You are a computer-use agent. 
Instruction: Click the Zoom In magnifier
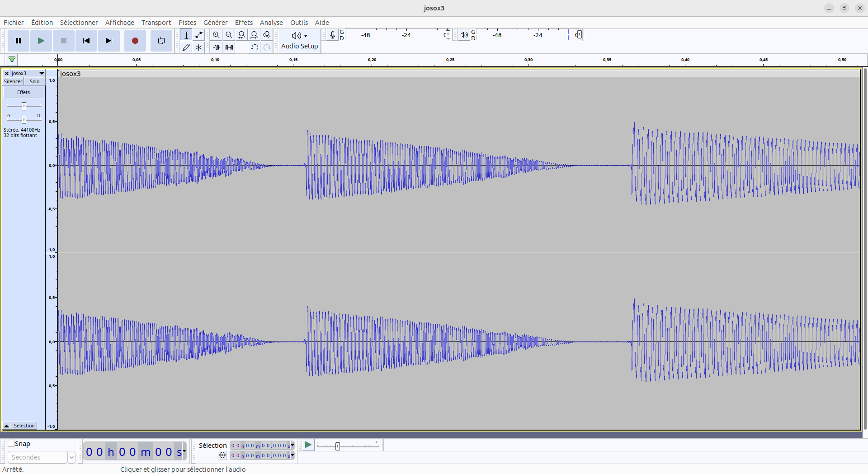[217, 35]
